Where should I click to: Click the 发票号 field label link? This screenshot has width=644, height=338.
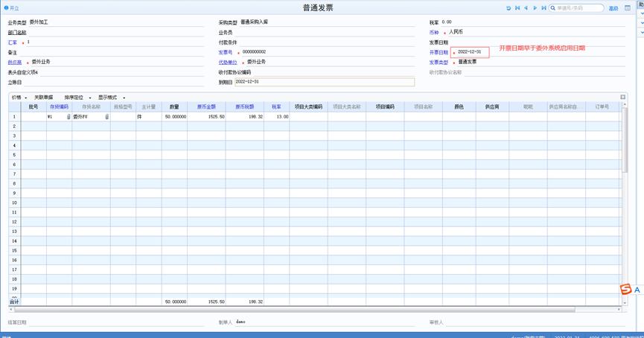pos(226,53)
